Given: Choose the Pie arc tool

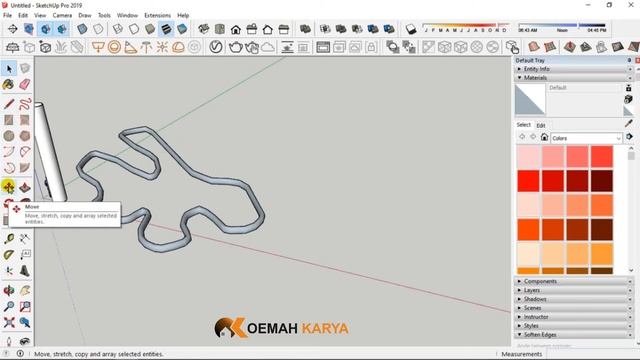Looking at the screenshot, I should (25, 168).
